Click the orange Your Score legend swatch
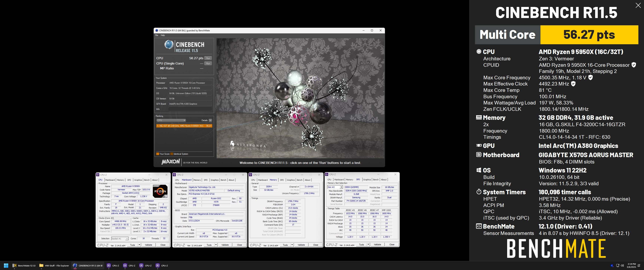 pyautogui.click(x=158, y=154)
